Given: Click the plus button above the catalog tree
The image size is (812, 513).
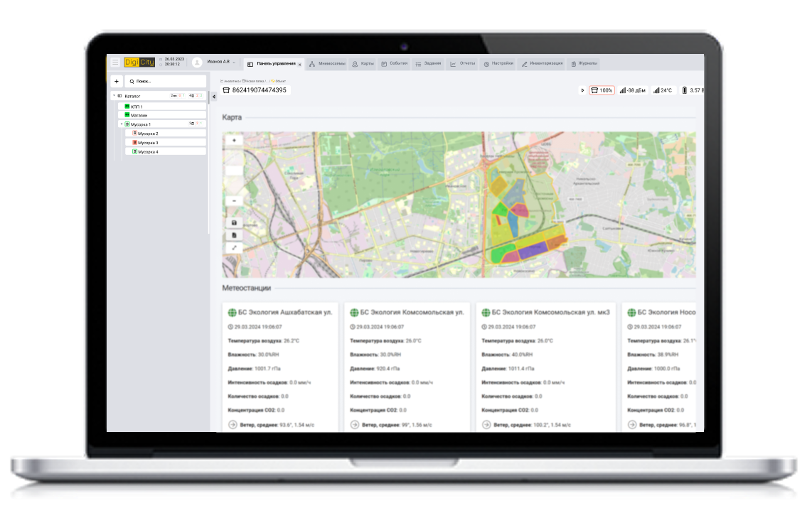Looking at the screenshot, I should click(117, 82).
